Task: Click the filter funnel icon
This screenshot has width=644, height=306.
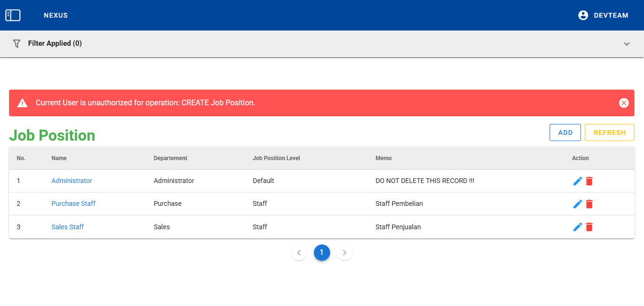Action: pyautogui.click(x=17, y=43)
